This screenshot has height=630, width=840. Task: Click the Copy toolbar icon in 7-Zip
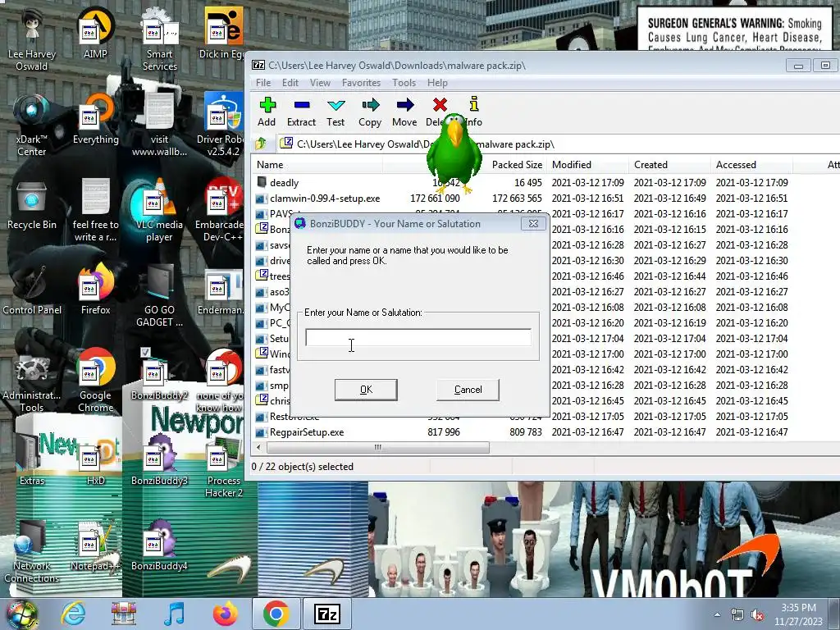(x=370, y=112)
